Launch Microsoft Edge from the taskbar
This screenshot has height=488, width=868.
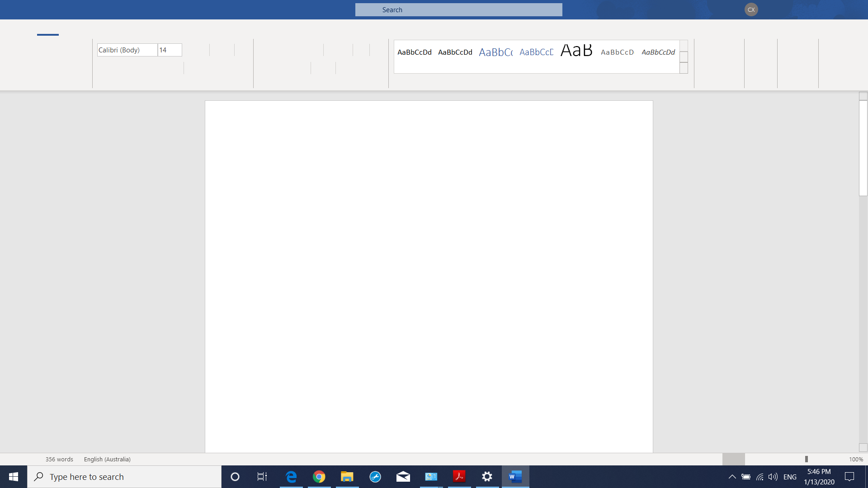tap(291, 477)
